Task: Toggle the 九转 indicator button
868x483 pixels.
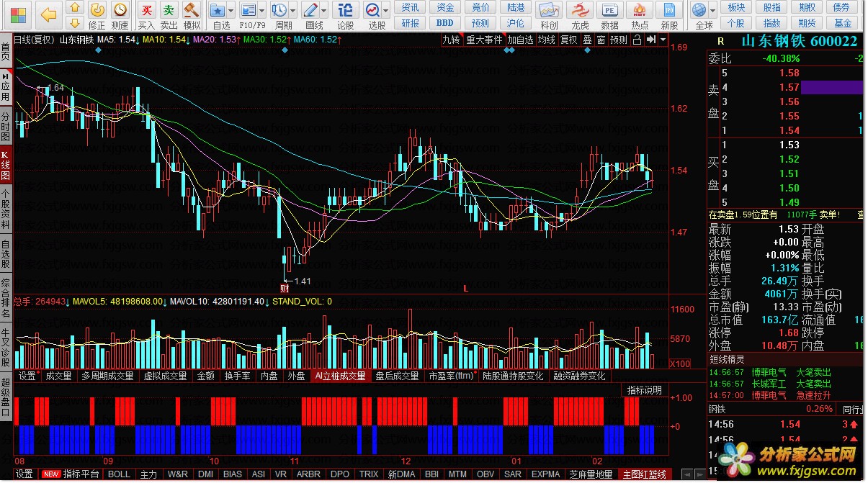Action: click(x=451, y=40)
